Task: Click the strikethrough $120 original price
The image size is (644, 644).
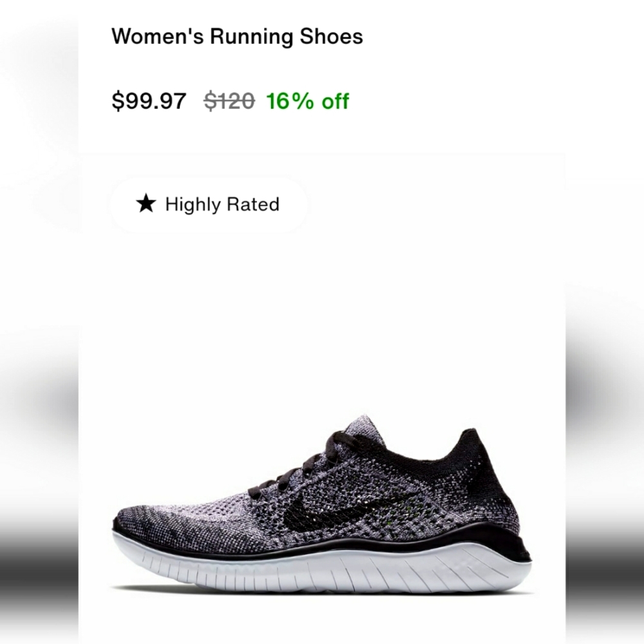Action: 228,100
